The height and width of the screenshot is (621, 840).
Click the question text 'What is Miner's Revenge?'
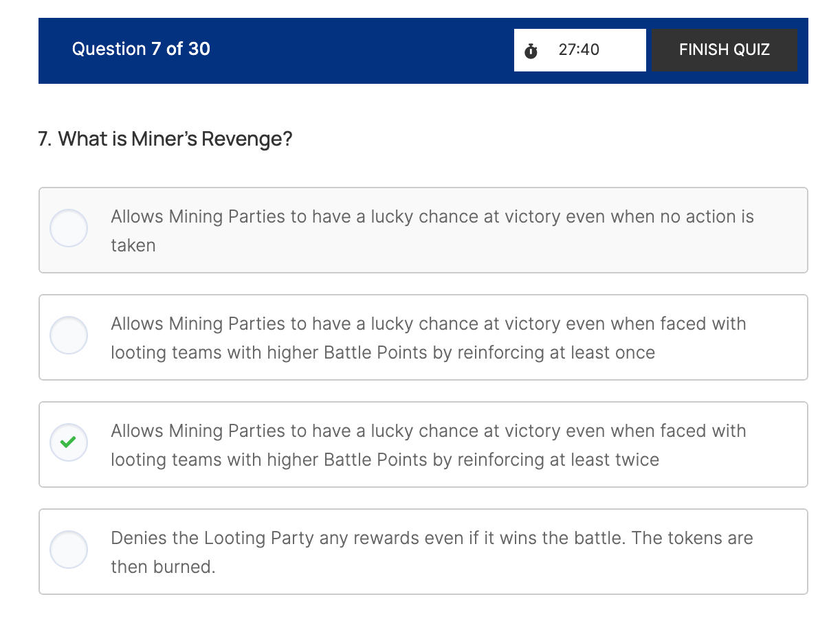[175, 139]
